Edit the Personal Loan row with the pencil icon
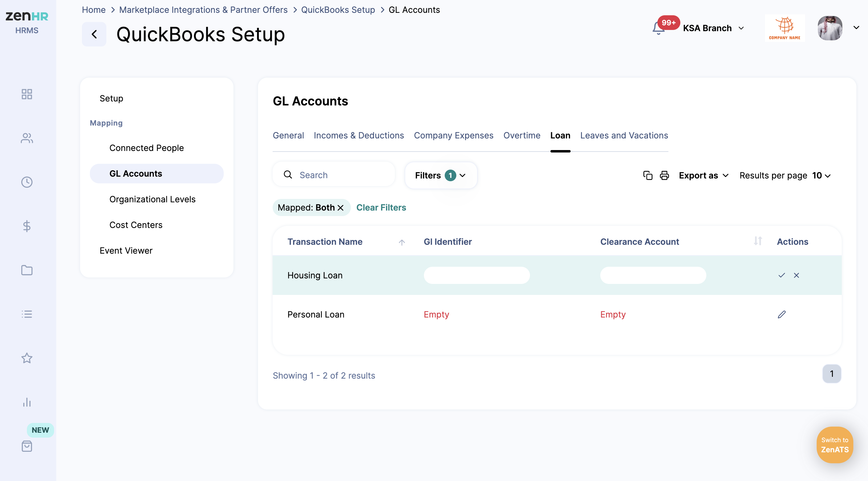Viewport: 868px width, 481px height. [782, 314]
